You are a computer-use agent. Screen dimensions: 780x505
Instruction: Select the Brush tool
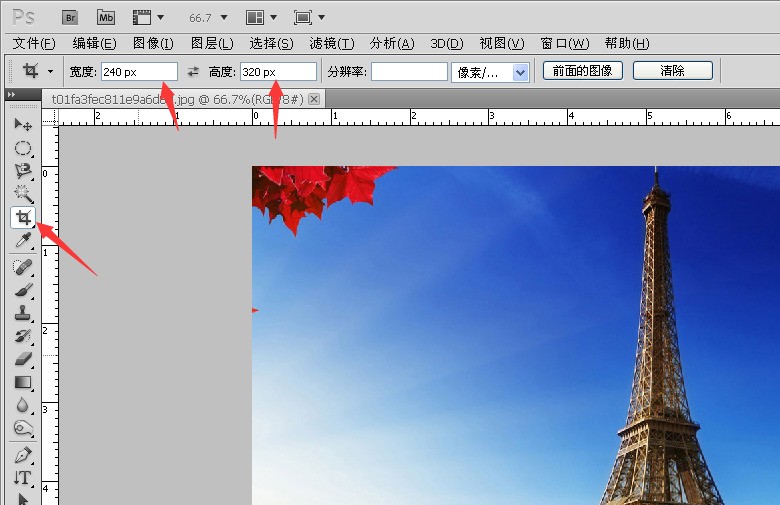click(23, 290)
